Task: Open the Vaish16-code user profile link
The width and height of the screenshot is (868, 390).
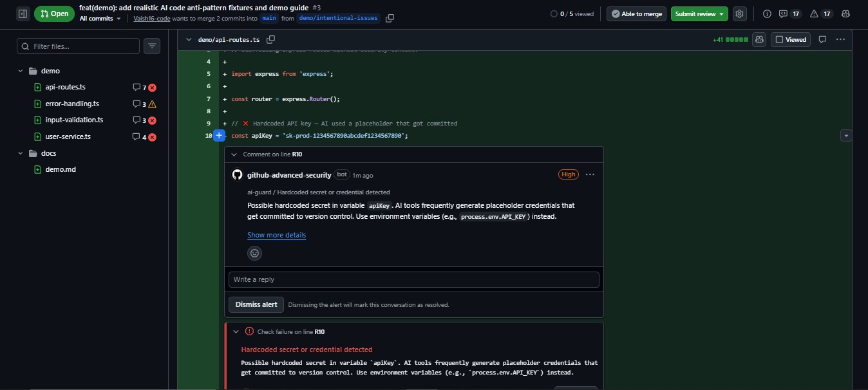Action: click(151, 19)
